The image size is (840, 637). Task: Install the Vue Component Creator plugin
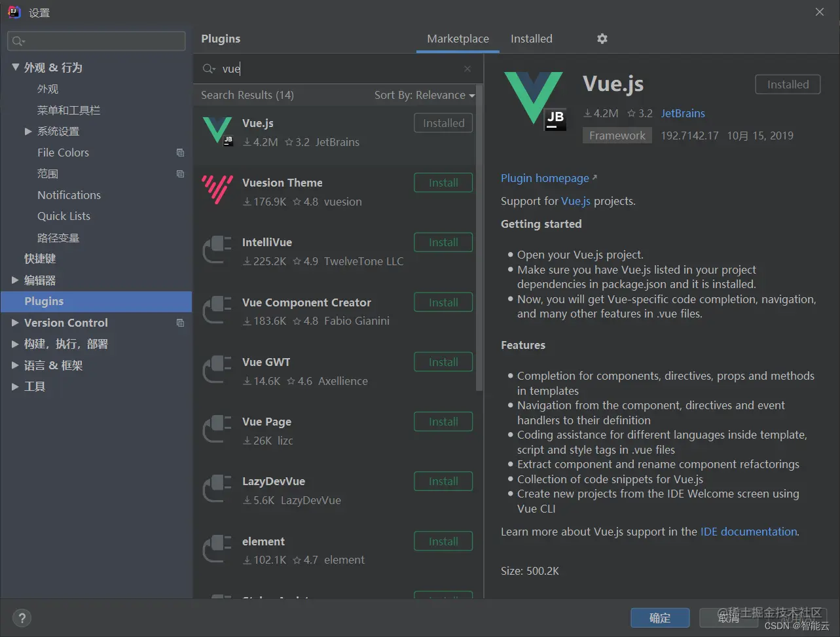(443, 302)
